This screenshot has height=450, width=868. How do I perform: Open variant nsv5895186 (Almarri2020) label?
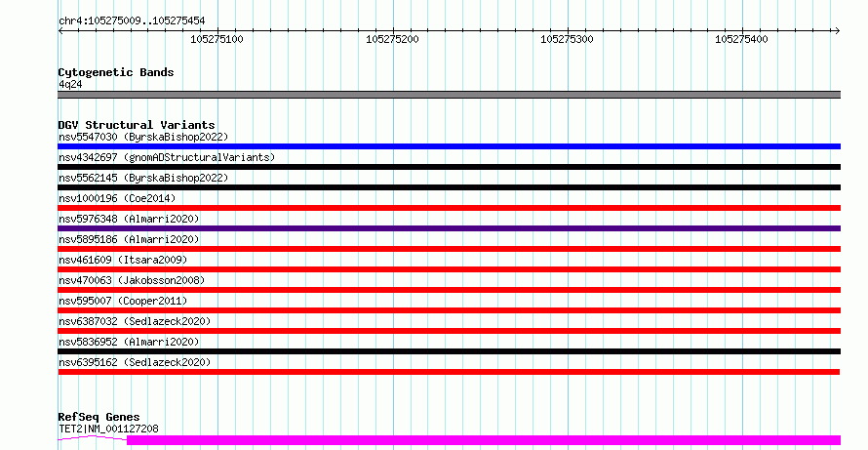pos(129,239)
